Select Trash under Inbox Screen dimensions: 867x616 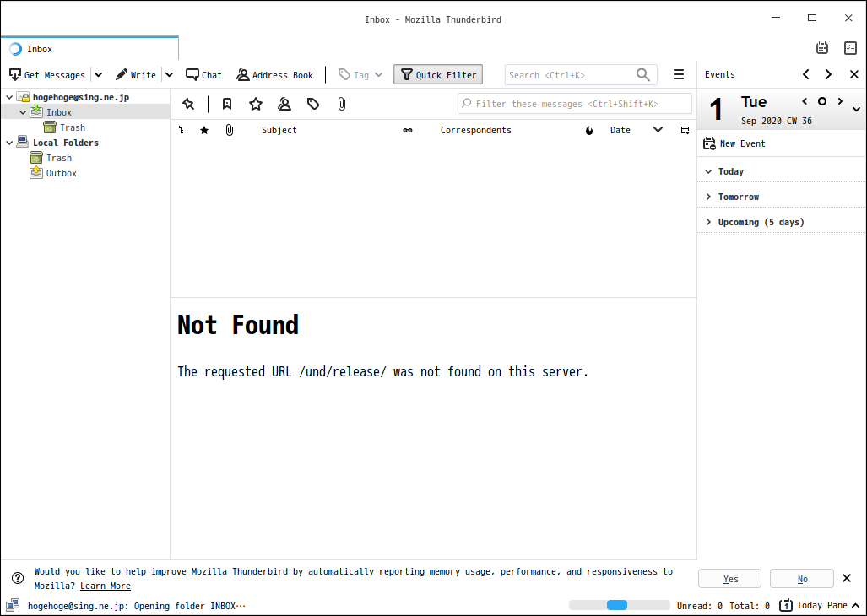[x=73, y=127]
